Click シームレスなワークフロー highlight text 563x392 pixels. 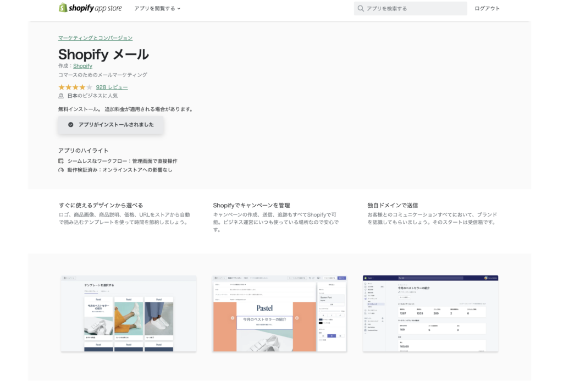pos(123,161)
